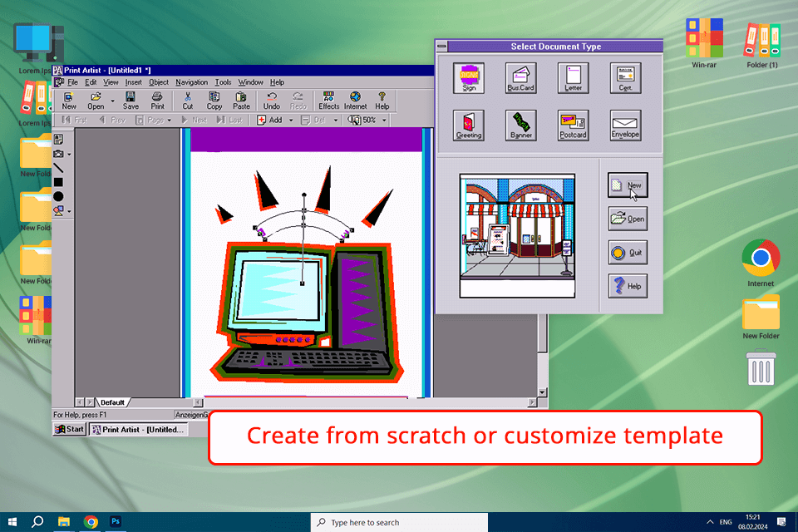Select the line drawing tool
798x532 pixels.
pyautogui.click(x=58, y=168)
